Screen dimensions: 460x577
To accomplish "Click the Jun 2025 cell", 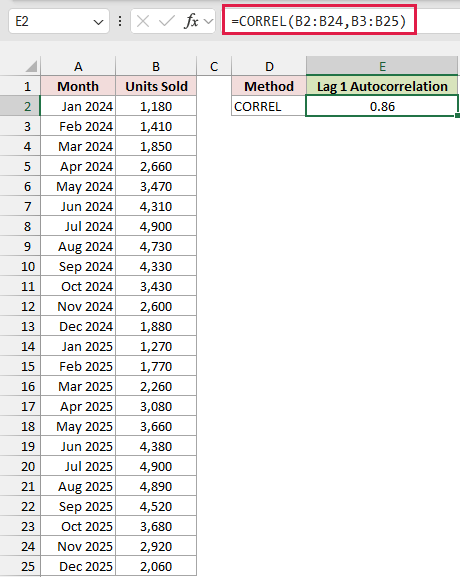I will [x=78, y=446].
